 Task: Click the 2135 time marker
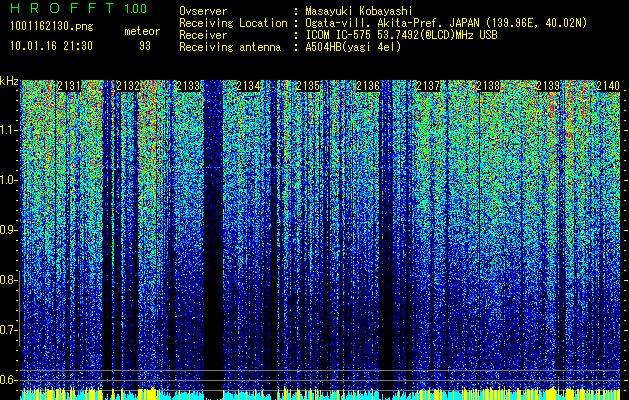pyautogui.click(x=308, y=86)
